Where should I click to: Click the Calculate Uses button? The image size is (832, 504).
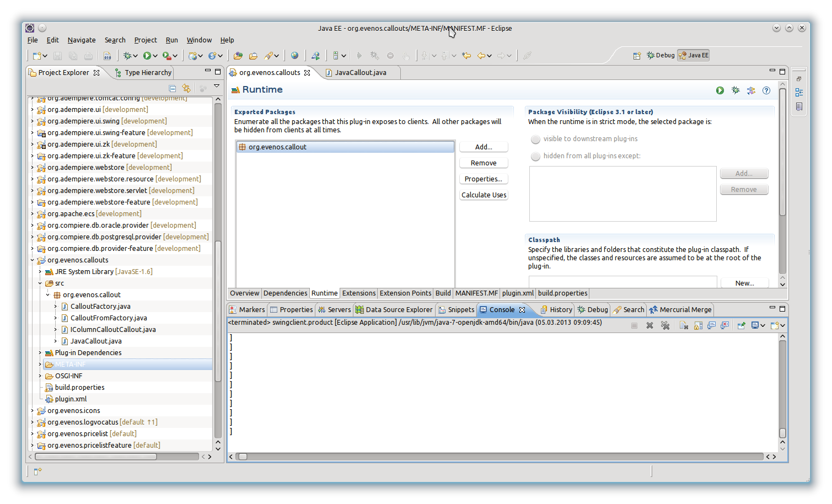coord(484,195)
